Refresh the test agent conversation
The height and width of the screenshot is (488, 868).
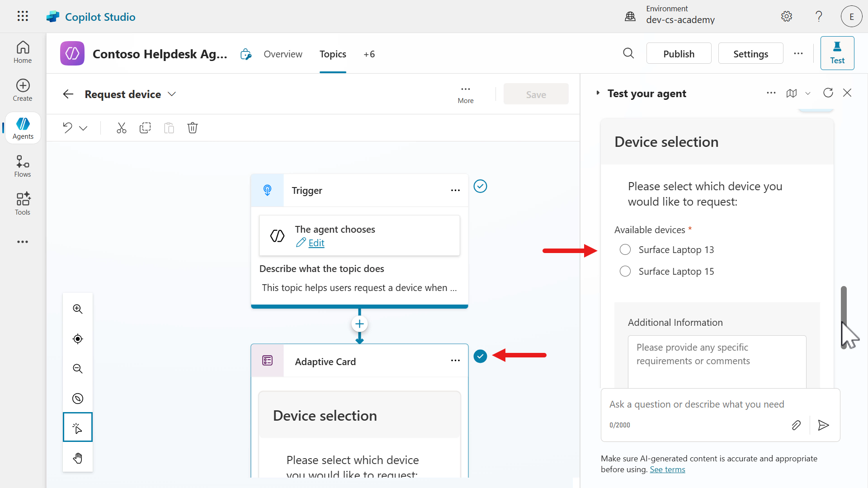point(828,93)
